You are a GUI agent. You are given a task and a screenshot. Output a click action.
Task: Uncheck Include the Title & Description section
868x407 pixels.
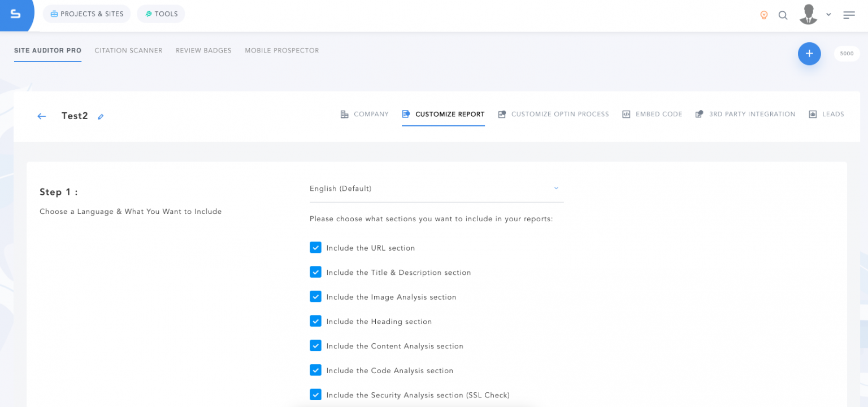(x=315, y=272)
